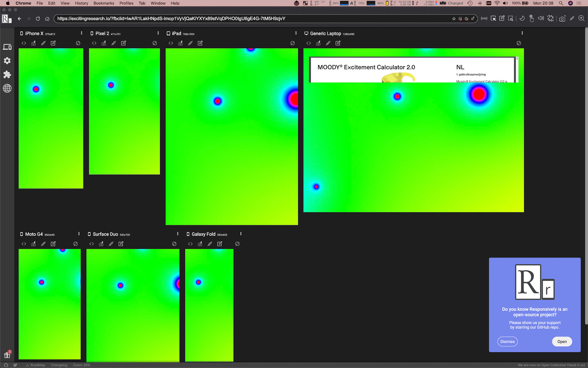The width and height of the screenshot is (588, 368).
Task: Open the Bookmarks menu
Action: coord(104,3)
